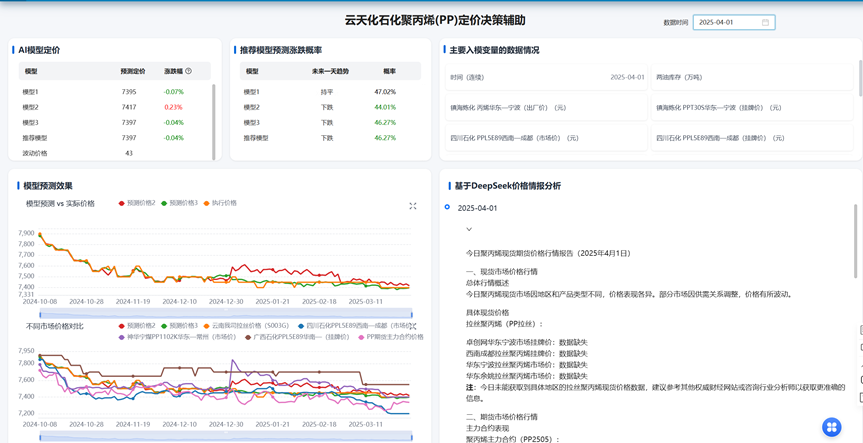Click brown 广西石化PPL5E89 legend marker
This screenshot has width=863, height=443.
tap(249, 337)
